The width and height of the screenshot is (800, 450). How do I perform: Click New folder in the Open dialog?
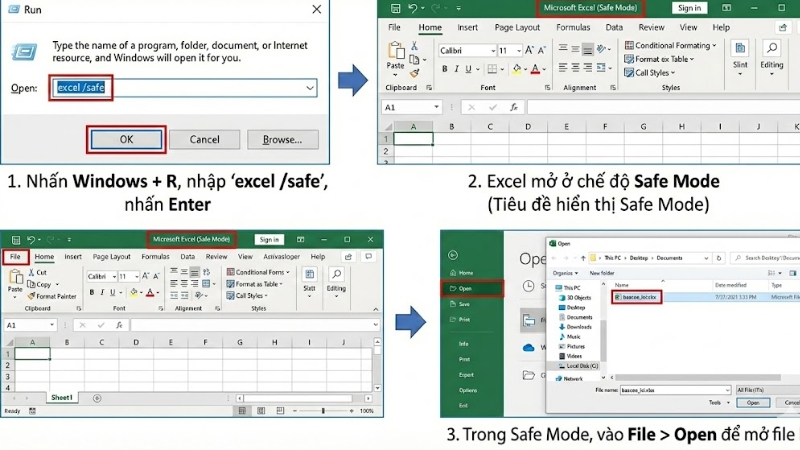tap(602, 273)
